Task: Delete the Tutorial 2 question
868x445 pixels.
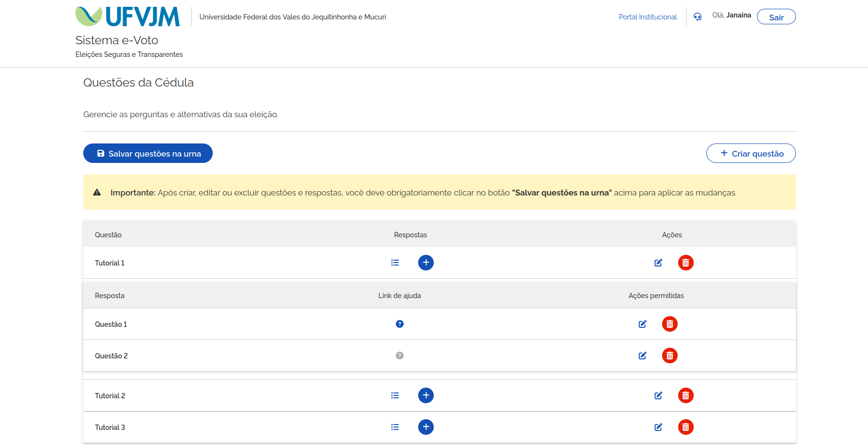Action: tap(686, 395)
